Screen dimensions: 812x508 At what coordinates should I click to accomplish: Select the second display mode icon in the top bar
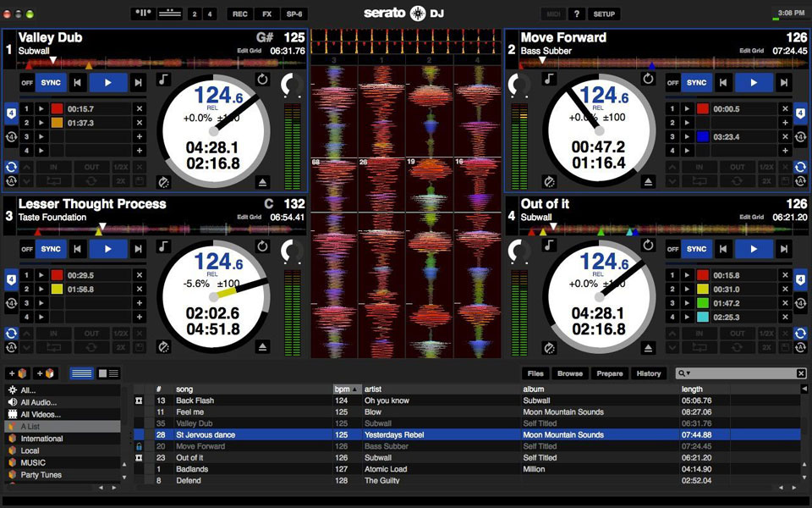170,14
